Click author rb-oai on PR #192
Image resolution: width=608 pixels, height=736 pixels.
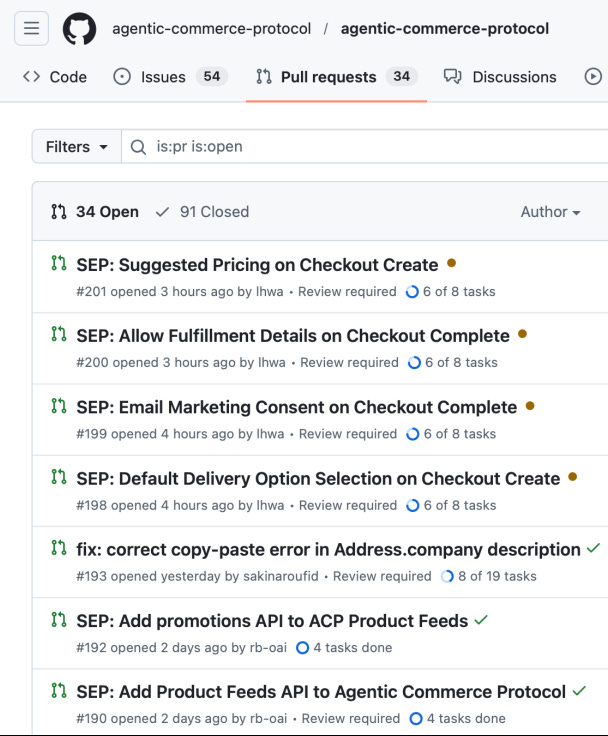coord(268,648)
